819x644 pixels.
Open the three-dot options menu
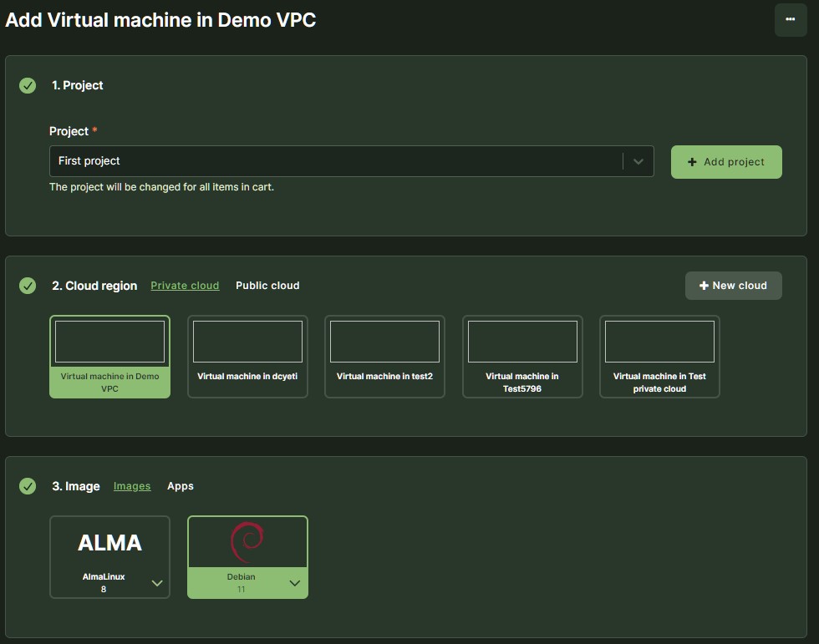pyautogui.click(x=790, y=19)
